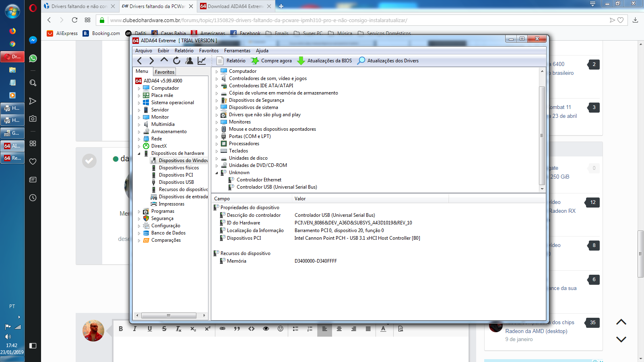The image size is (644, 362).
Task: Click the AIDA64 forward navigation arrow
Action: click(x=151, y=61)
